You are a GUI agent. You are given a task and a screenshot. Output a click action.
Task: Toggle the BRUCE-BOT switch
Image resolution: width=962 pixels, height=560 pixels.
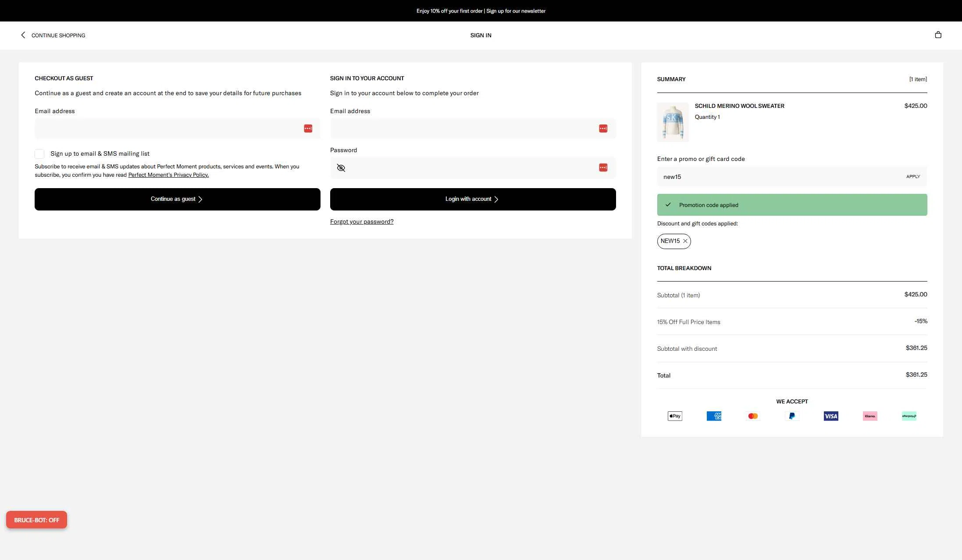36,520
